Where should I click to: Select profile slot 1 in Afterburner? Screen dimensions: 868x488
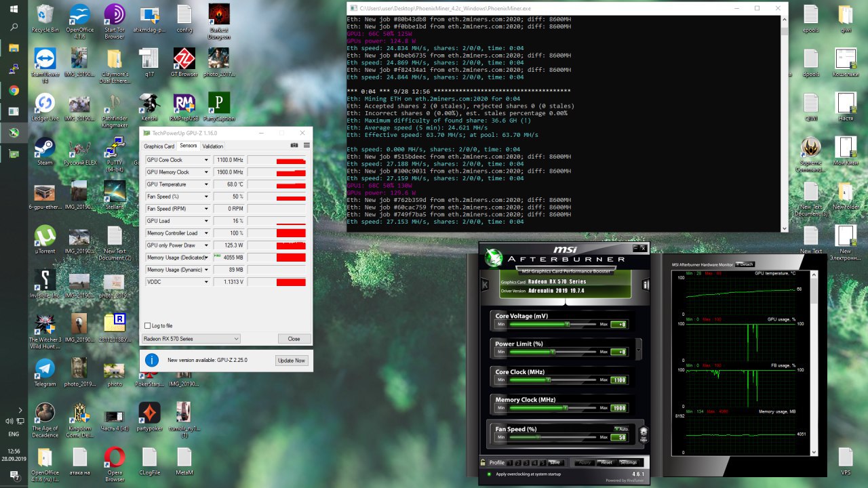click(509, 463)
